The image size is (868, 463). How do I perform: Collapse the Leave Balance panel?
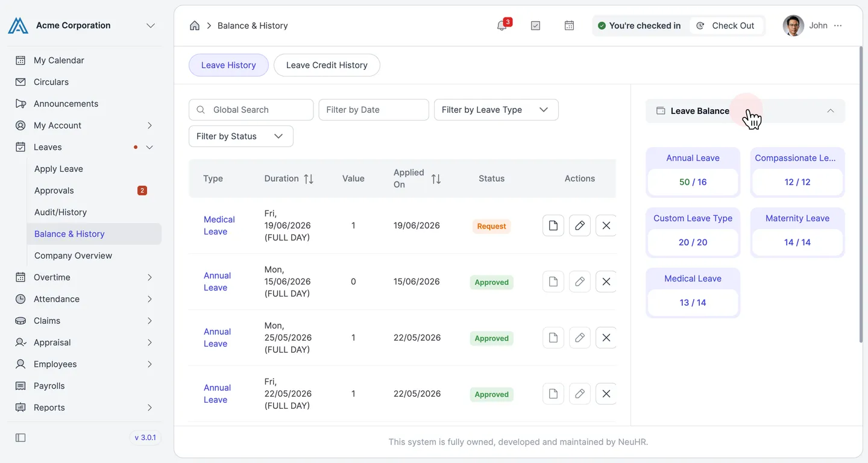831,111
